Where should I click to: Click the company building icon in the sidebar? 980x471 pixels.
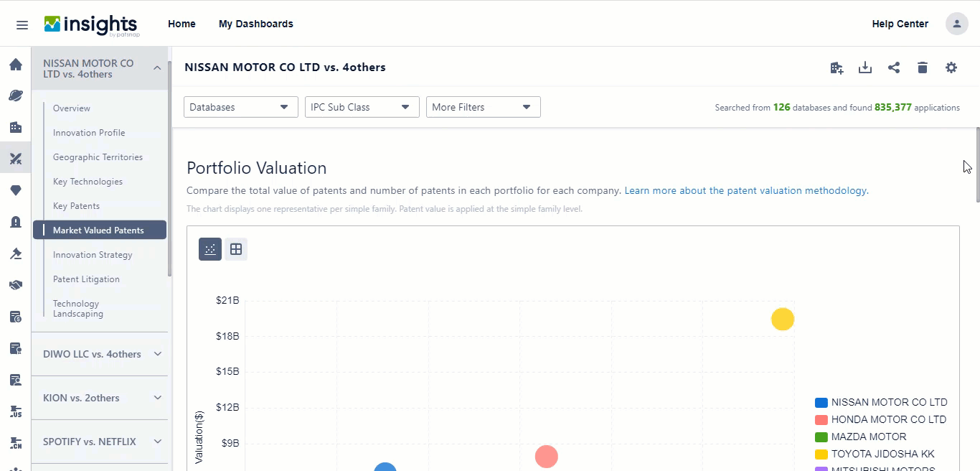(16, 127)
